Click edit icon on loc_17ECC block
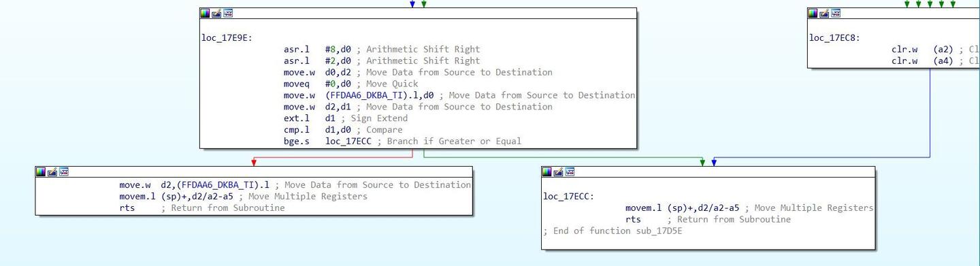The width and height of the screenshot is (980, 266). pyautogui.click(x=559, y=171)
